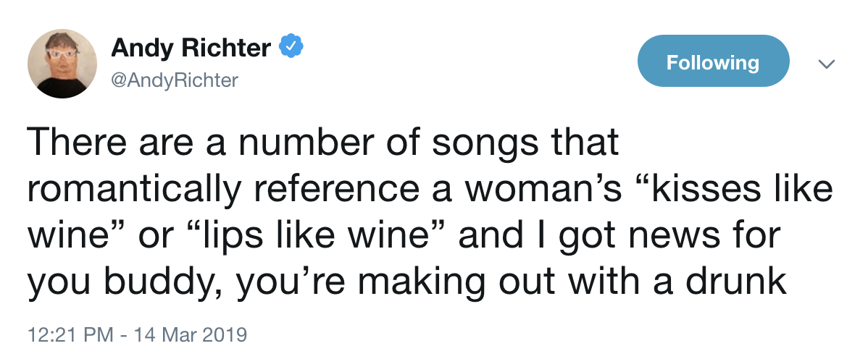The image size is (868, 359).
Task: Click the tweet's first line of text
Action: click(x=323, y=143)
